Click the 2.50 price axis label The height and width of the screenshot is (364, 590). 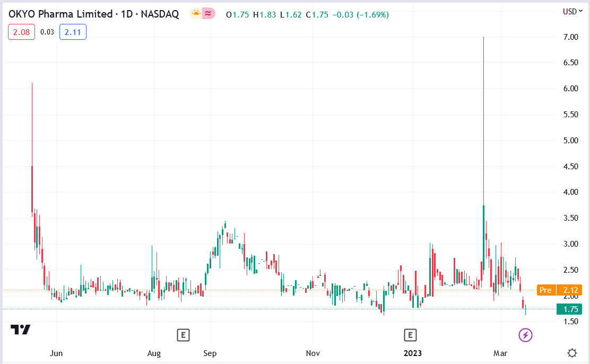tap(570, 270)
